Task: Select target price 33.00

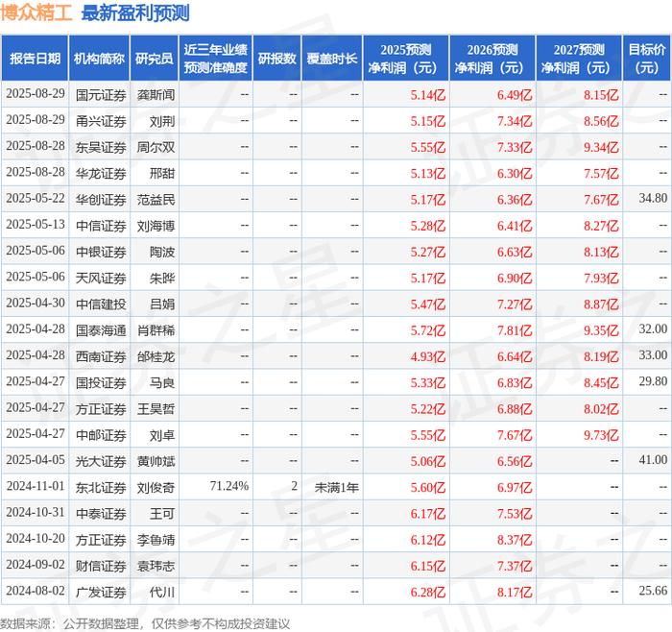Action: click(x=653, y=355)
